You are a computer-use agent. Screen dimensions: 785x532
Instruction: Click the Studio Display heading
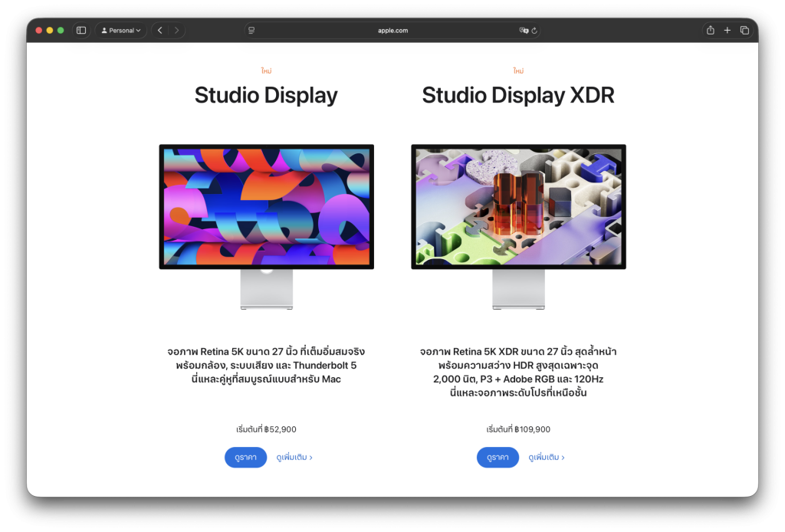pyautogui.click(x=266, y=96)
